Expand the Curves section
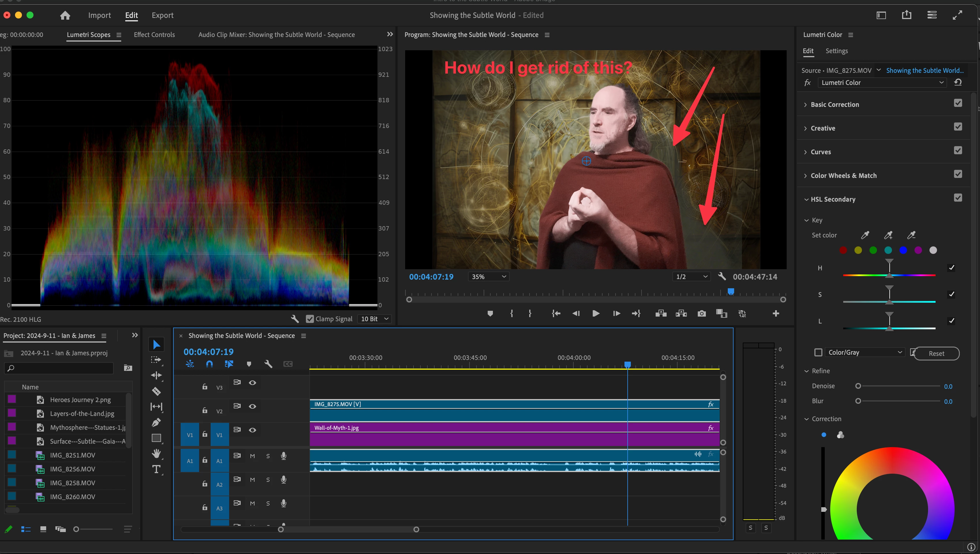Screen dimensions: 980x554 pos(820,152)
